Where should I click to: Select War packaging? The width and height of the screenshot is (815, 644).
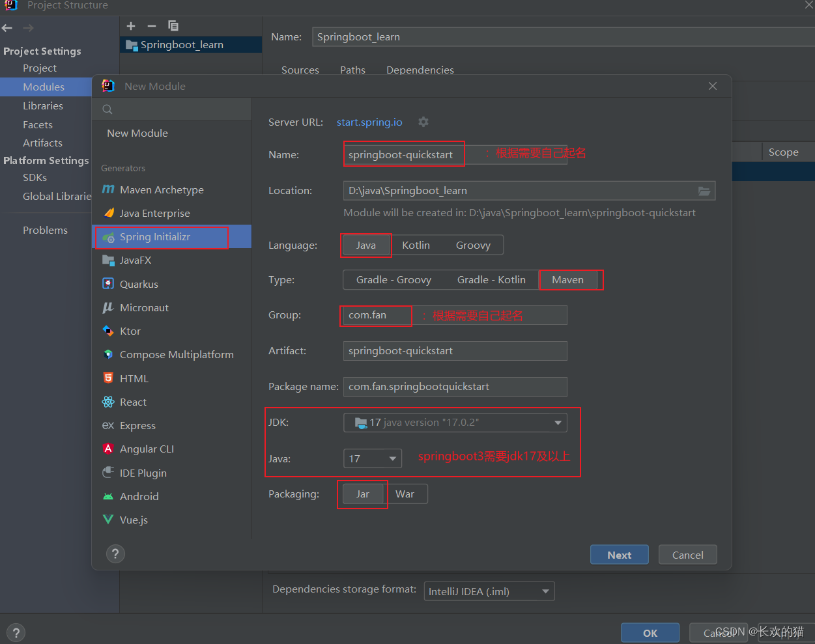[405, 494]
